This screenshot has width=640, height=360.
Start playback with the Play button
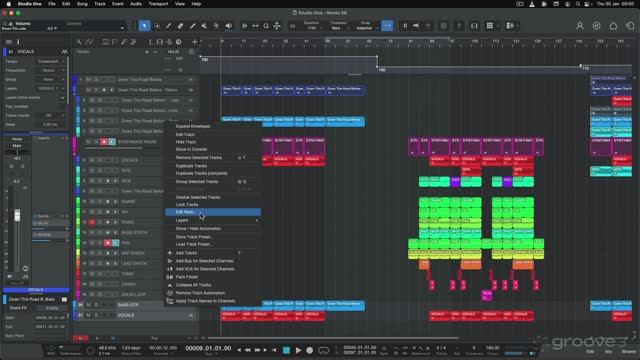click(x=298, y=350)
